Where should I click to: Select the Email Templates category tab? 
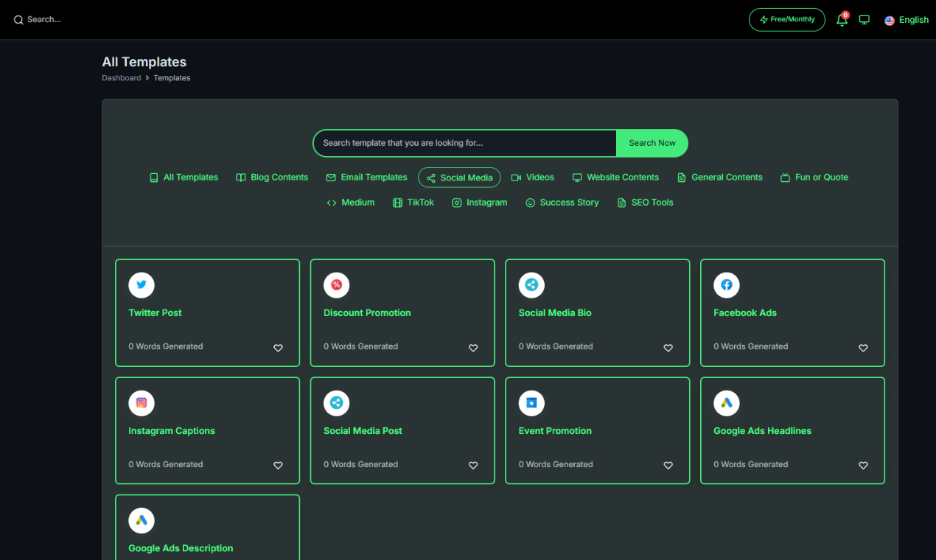(x=366, y=178)
